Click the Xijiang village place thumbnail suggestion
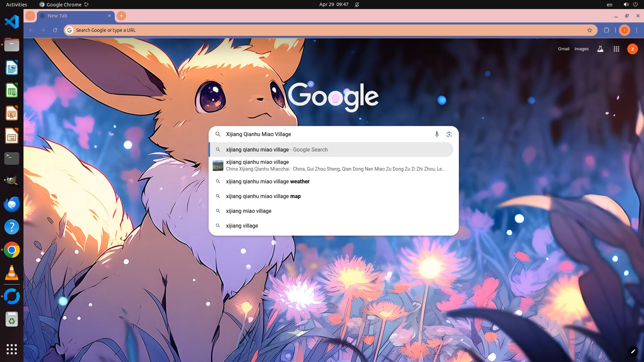644x362 pixels. (218, 165)
